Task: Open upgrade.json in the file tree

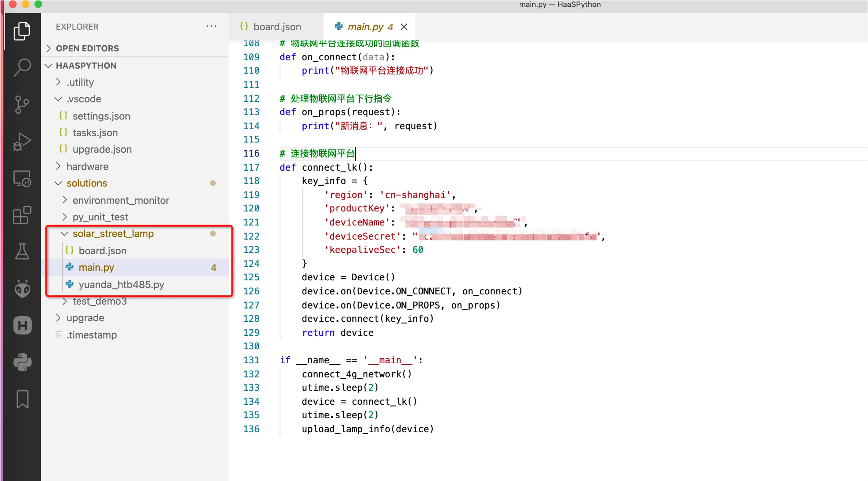Action: (135, 150)
